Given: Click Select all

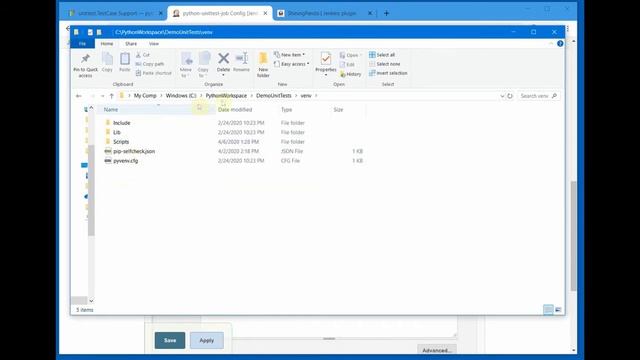Looking at the screenshot, I should (382, 55).
